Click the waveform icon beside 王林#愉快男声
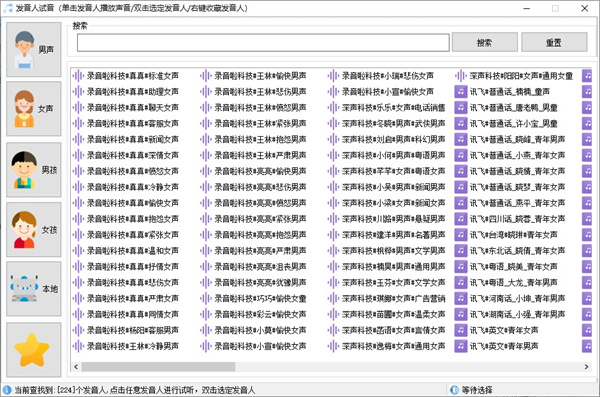This screenshot has width=600, height=397. pyautogui.click(x=206, y=76)
